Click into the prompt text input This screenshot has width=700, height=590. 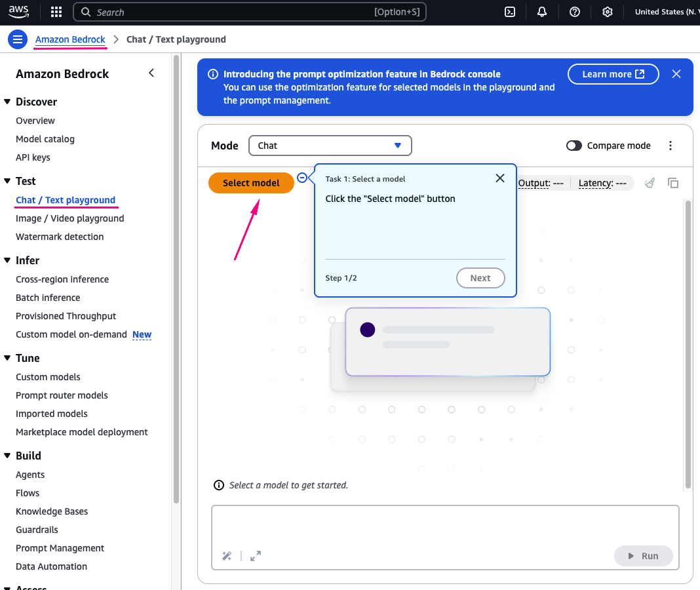(444, 523)
